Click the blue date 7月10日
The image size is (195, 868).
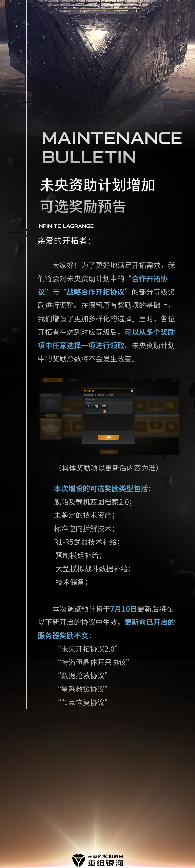tap(123, 609)
